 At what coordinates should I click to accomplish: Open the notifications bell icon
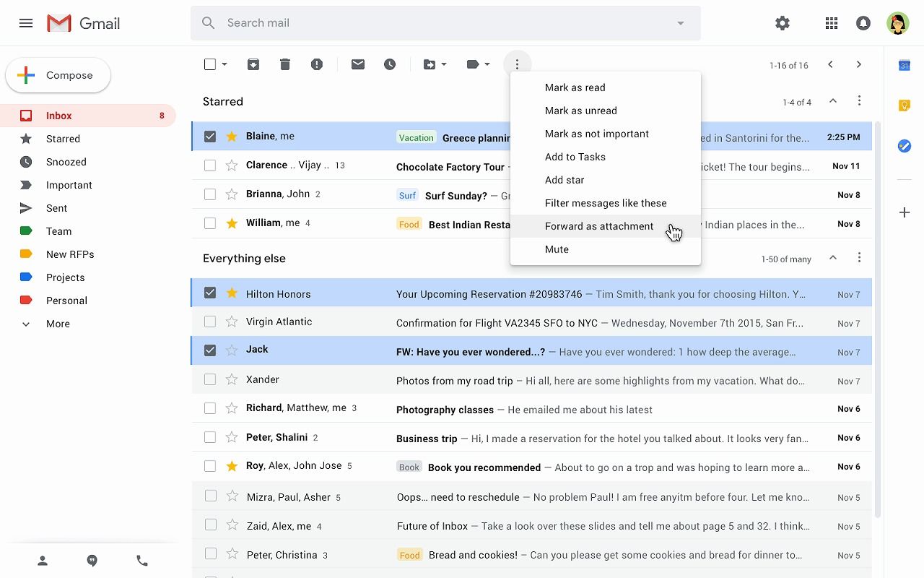tap(863, 23)
